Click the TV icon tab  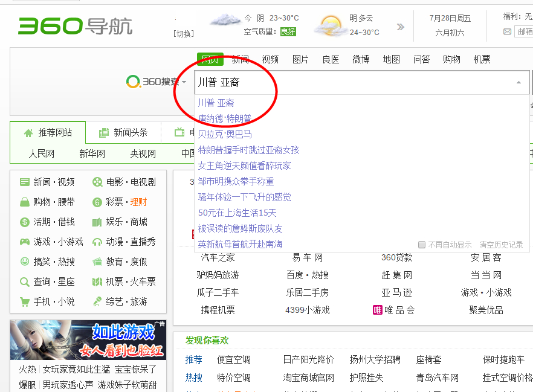tap(179, 132)
